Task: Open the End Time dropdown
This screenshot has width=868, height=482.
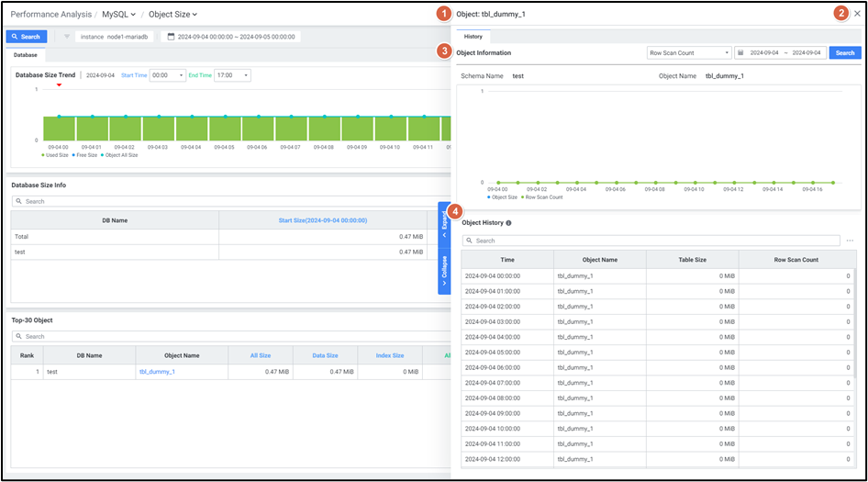Action: point(232,75)
